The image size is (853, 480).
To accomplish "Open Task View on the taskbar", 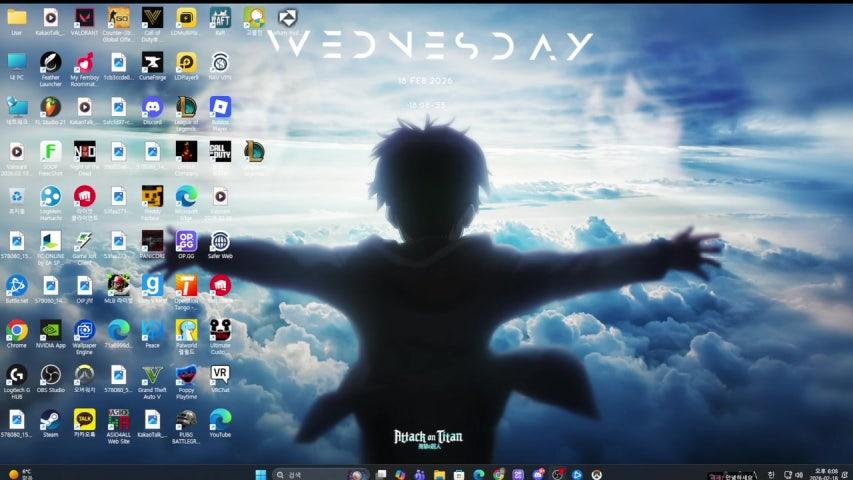I will (381, 475).
